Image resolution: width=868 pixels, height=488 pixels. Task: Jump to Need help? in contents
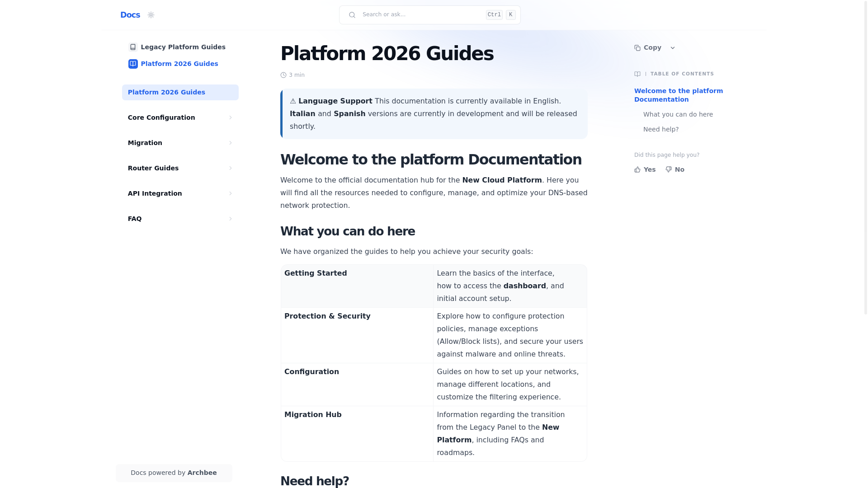661,129
